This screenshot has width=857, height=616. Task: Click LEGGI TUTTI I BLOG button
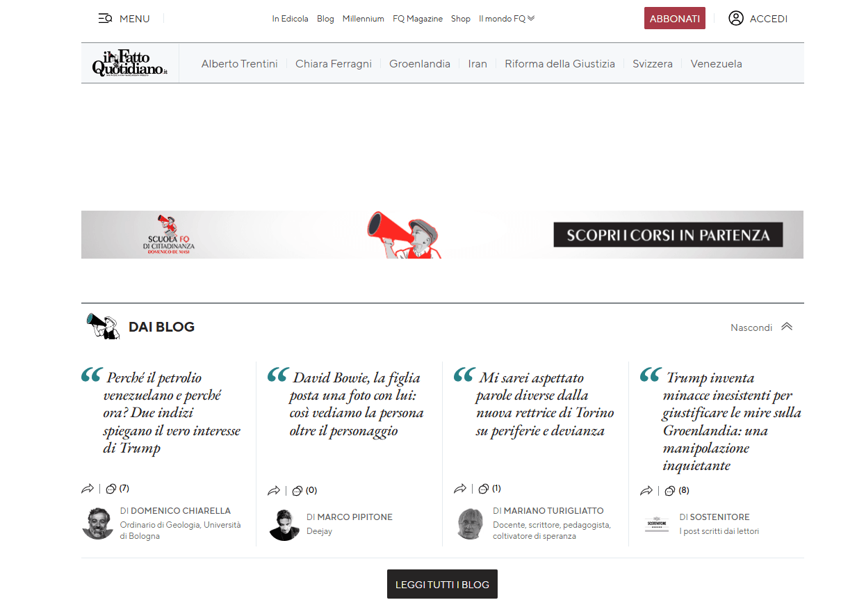[x=442, y=585]
